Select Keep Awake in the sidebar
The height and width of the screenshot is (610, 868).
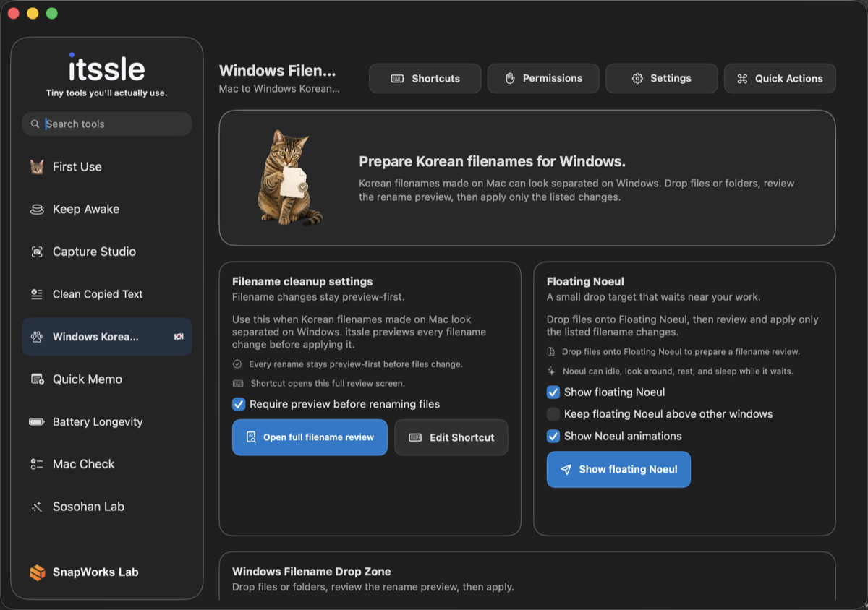tap(107, 210)
